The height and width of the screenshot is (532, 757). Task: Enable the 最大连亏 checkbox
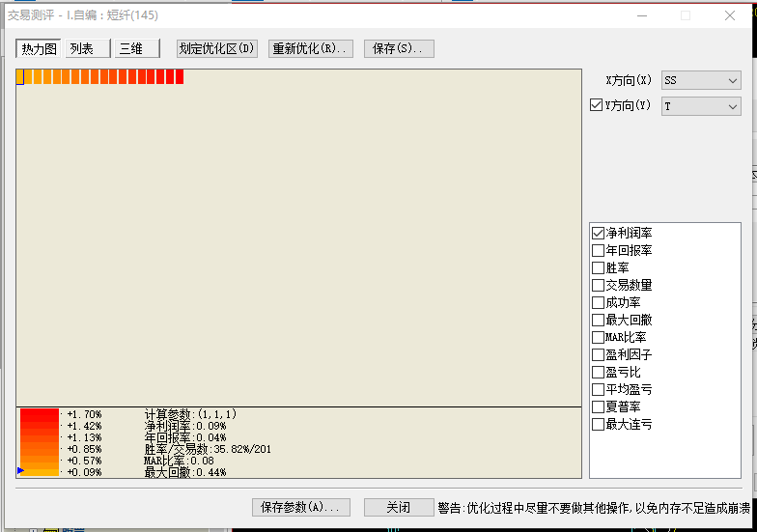[599, 425]
